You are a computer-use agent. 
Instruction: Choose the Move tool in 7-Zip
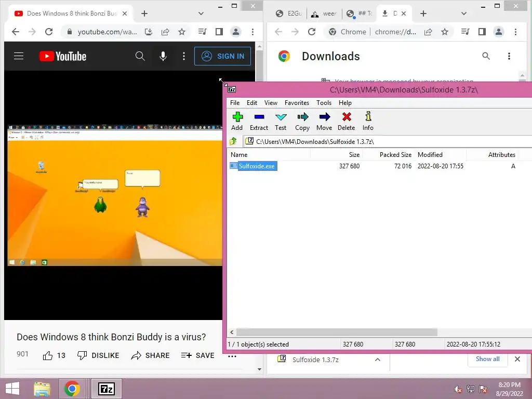(324, 121)
